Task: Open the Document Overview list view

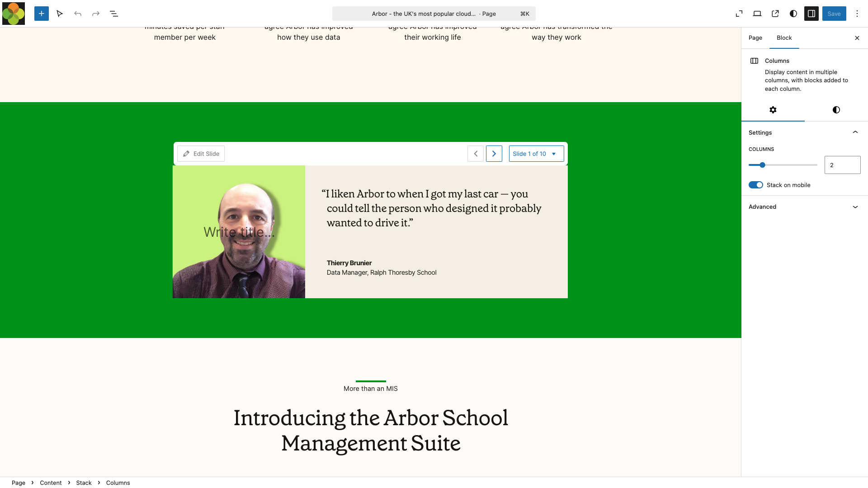Action: 114,14
